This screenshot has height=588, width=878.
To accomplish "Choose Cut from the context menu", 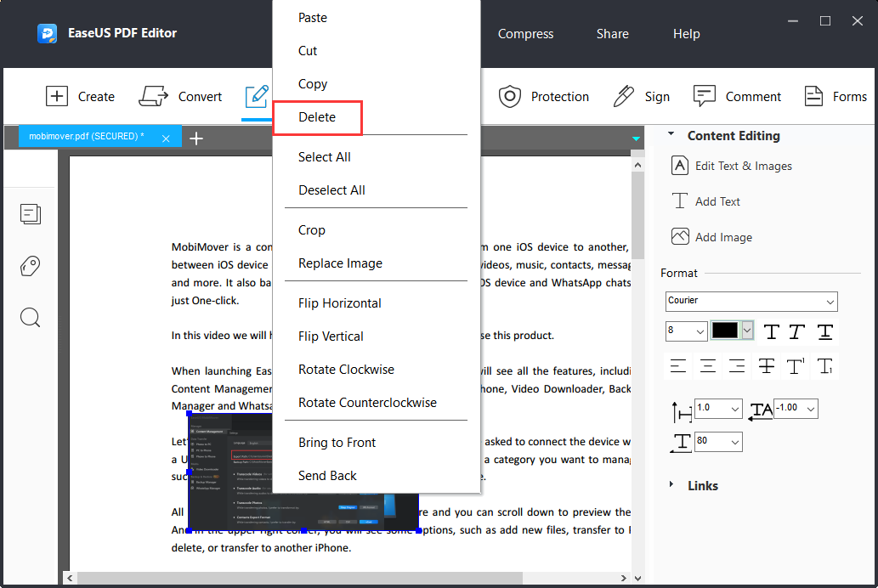I will click(x=377, y=50).
